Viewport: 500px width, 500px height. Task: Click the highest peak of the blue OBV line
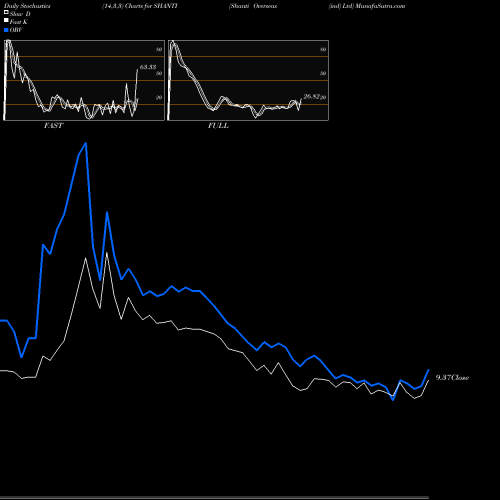tap(86, 144)
